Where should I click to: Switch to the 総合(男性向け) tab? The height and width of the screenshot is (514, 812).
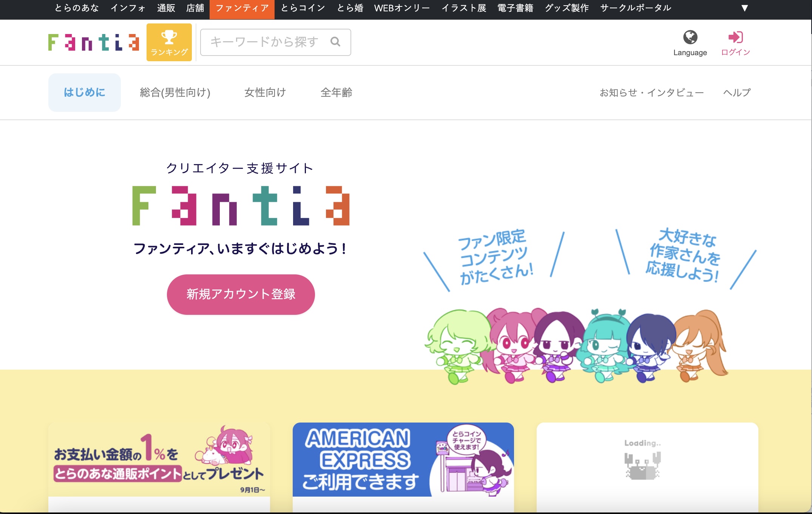point(174,92)
